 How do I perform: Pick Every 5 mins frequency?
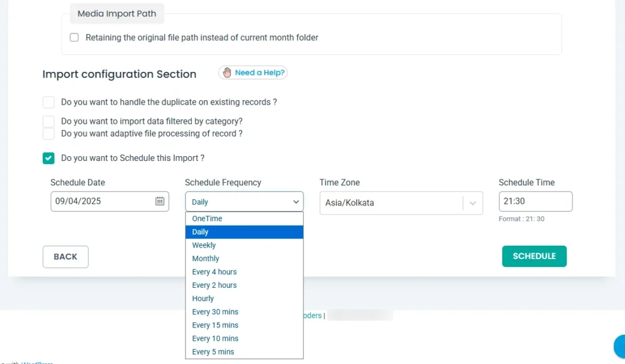tap(213, 352)
